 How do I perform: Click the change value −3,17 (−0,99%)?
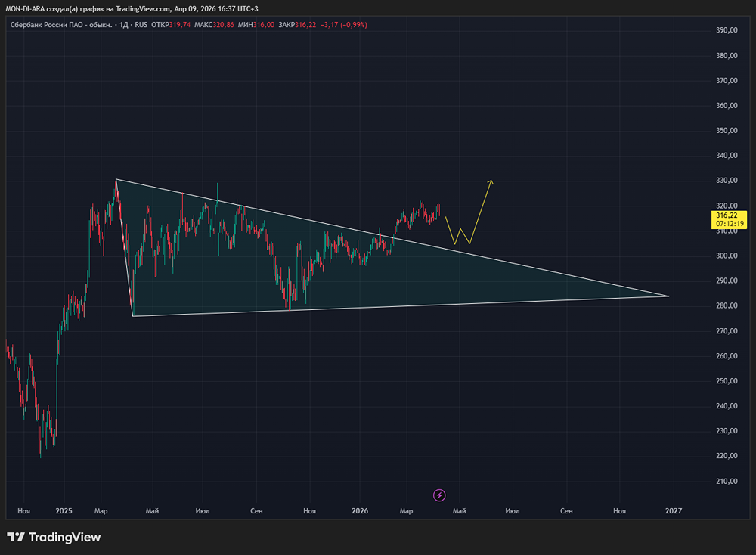344,25
